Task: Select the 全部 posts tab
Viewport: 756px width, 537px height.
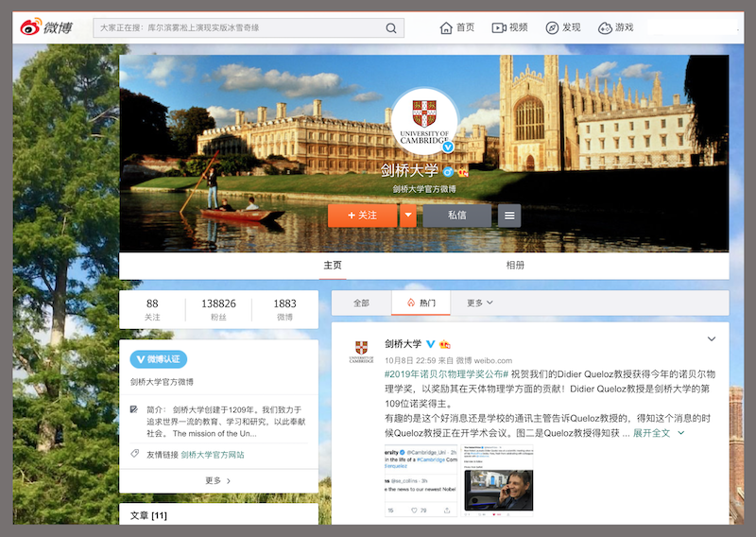Action: 361,303
